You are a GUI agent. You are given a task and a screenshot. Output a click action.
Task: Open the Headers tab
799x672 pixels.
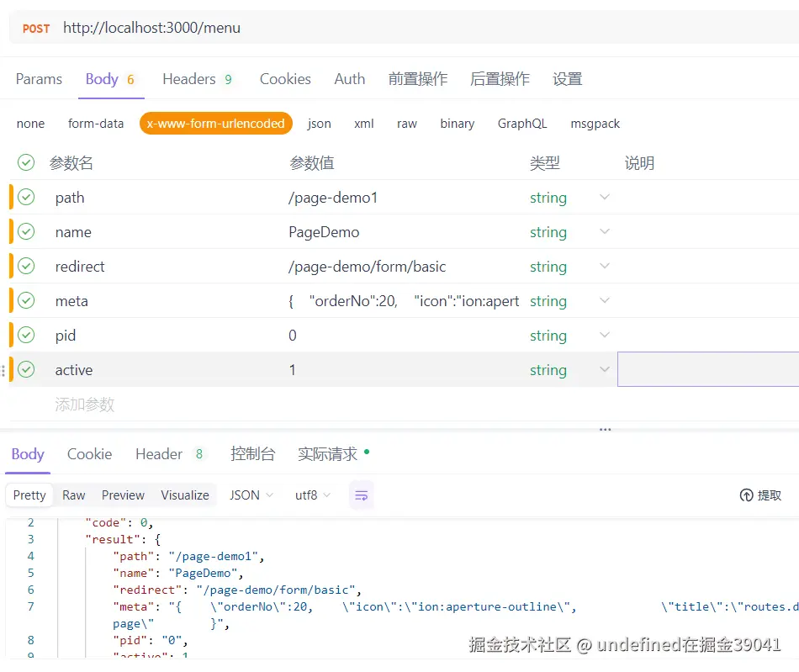[197, 79]
